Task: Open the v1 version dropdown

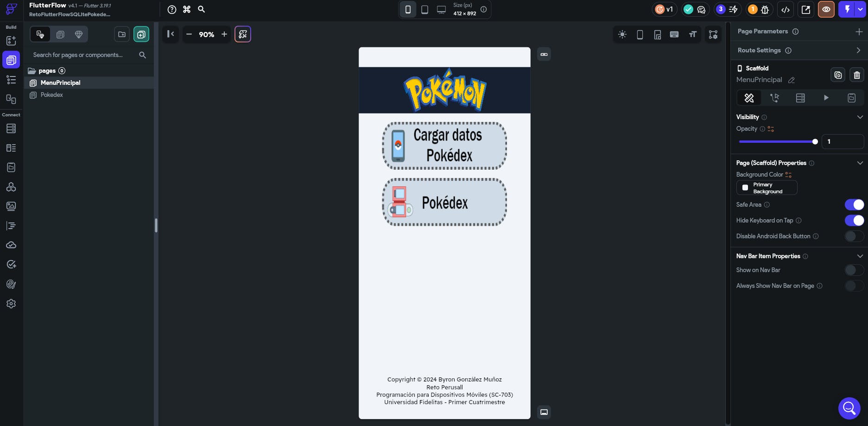Action: click(665, 9)
